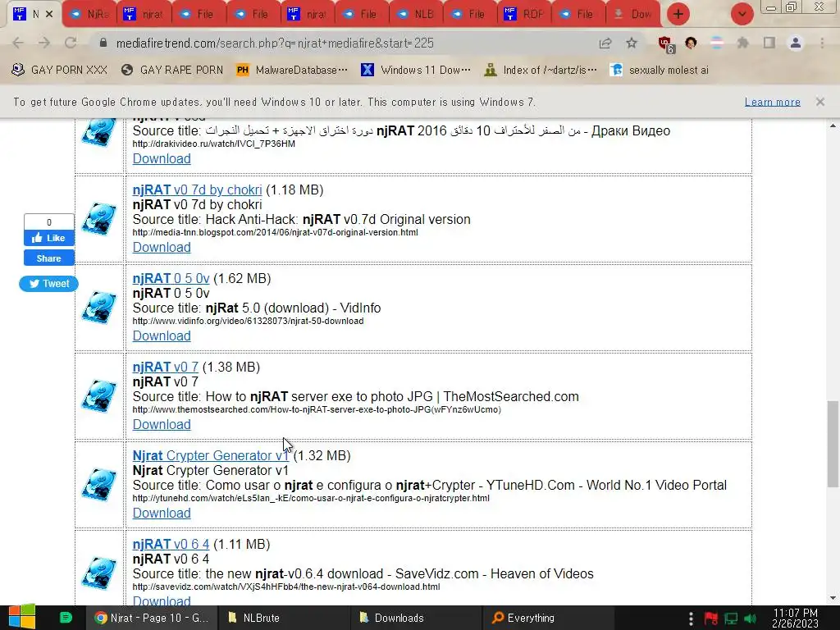Switch to the Downloads taskbar window
This screenshot has height=630, width=840.
[416, 618]
